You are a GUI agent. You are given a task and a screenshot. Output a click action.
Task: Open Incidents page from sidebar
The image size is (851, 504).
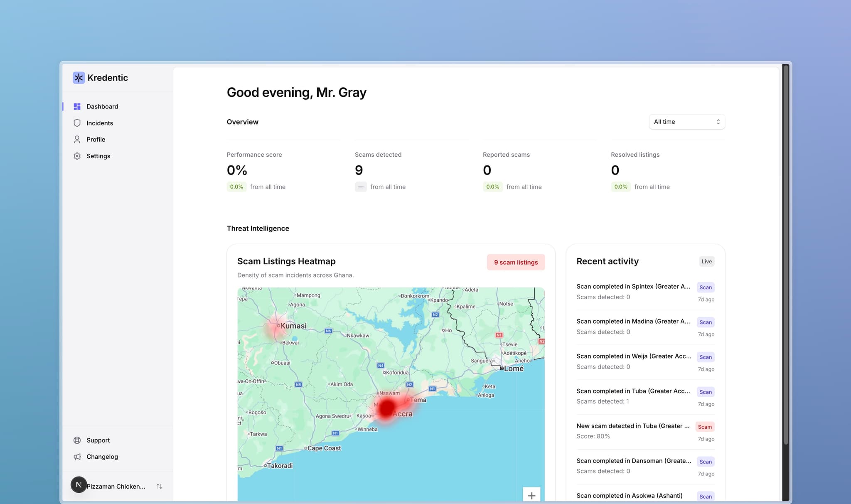pos(100,123)
